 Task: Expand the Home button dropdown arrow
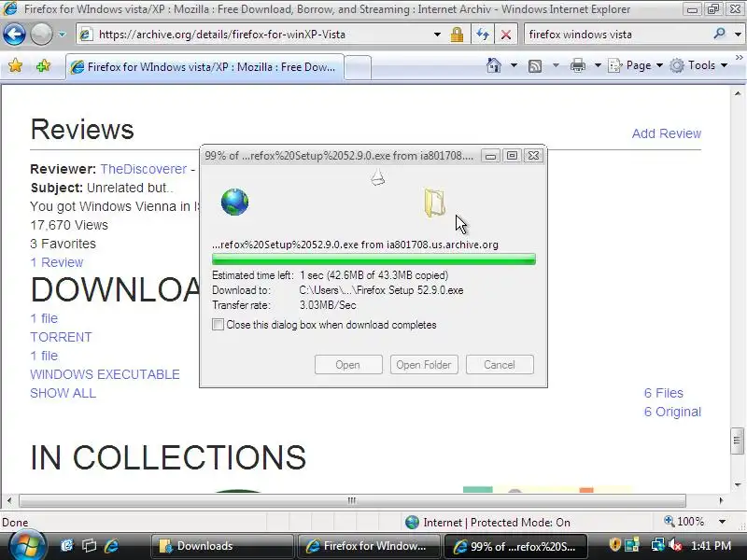(514, 65)
